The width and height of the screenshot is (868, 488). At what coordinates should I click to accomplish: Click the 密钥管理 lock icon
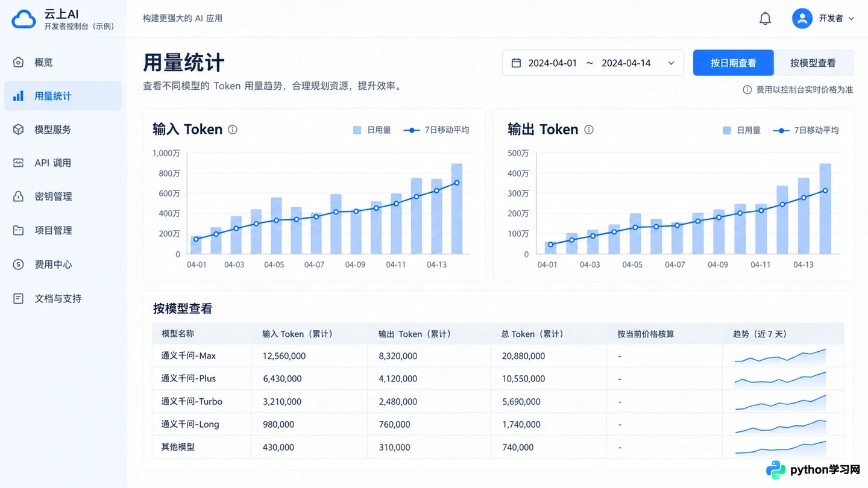pyautogui.click(x=19, y=196)
